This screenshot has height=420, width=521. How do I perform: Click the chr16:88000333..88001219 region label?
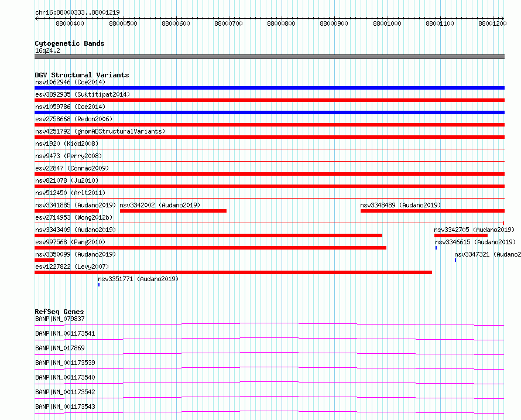77,12
